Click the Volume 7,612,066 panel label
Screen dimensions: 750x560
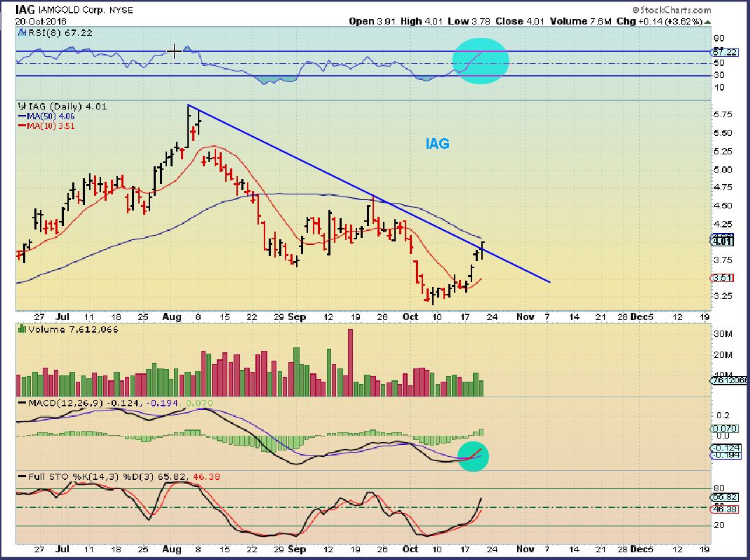(x=73, y=329)
